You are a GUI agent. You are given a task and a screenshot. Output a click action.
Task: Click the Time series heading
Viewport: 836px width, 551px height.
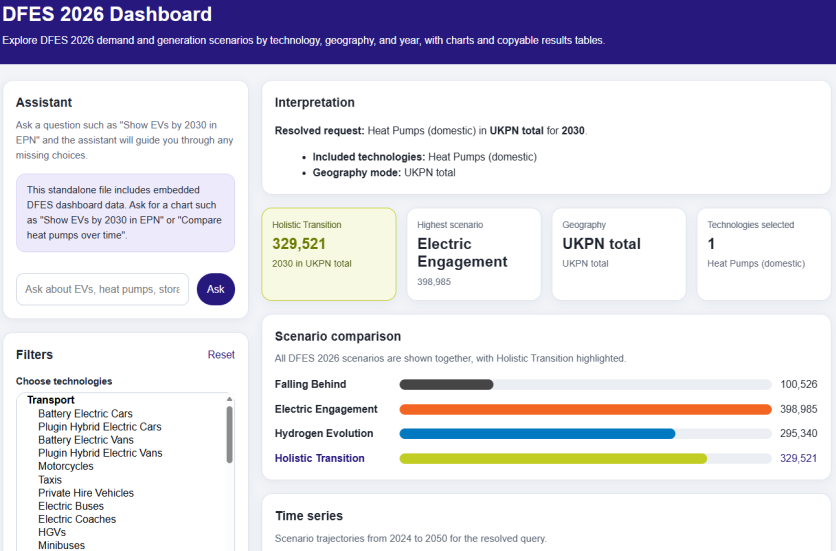point(309,516)
